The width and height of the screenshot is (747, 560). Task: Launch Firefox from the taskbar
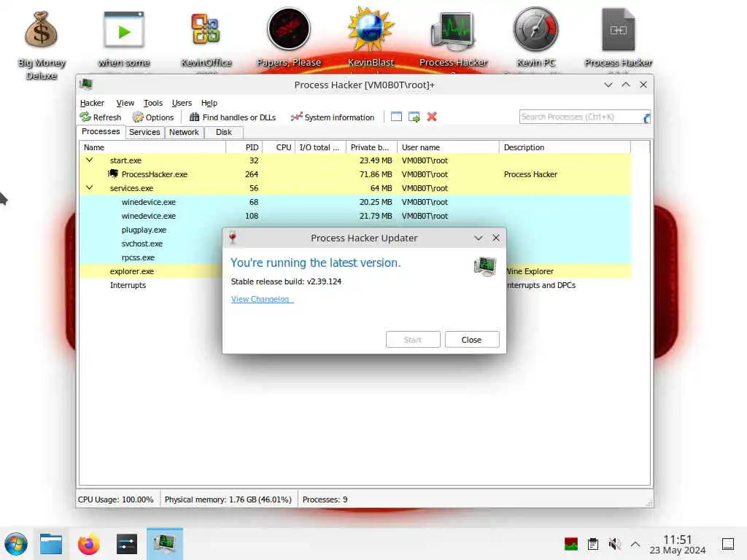click(88, 544)
